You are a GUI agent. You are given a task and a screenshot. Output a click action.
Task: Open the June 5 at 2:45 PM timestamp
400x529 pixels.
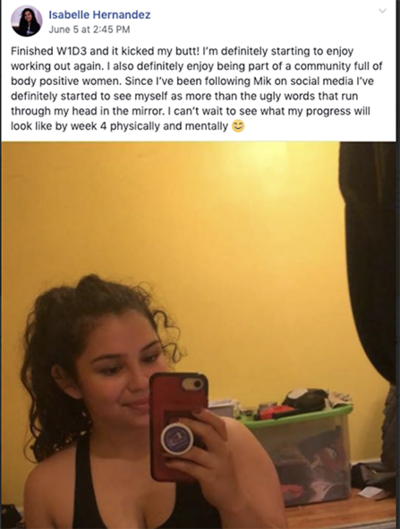point(89,30)
